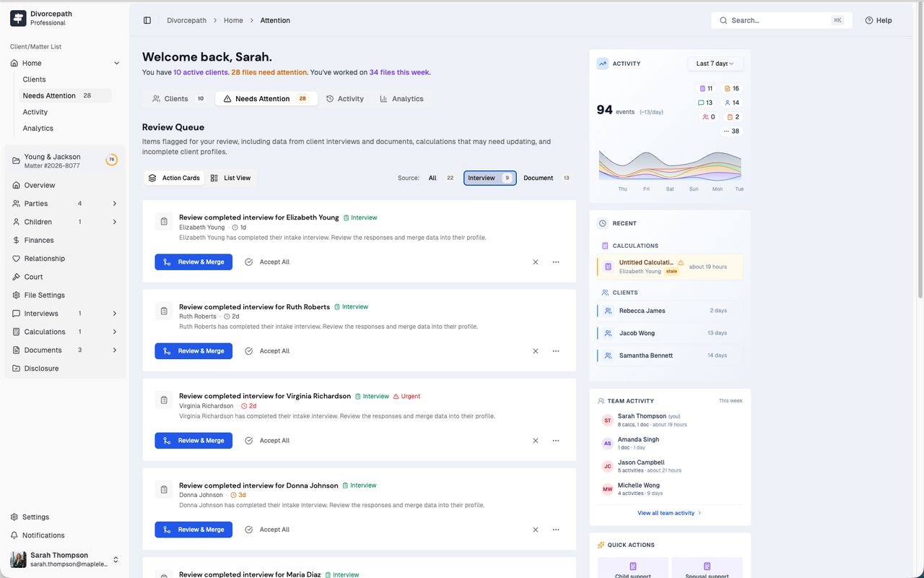Expand the Calculations section chevron in sidebar
The image size is (924, 578).
pyautogui.click(x=115, y=332)
